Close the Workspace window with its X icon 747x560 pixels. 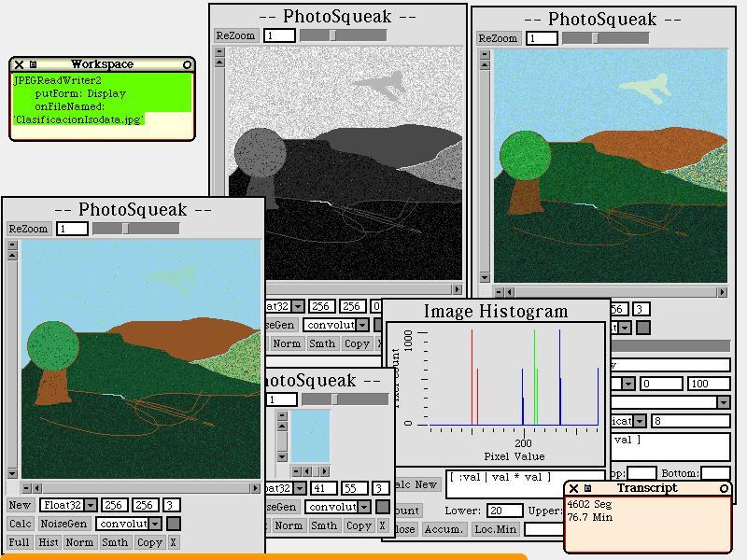(19, 64)
